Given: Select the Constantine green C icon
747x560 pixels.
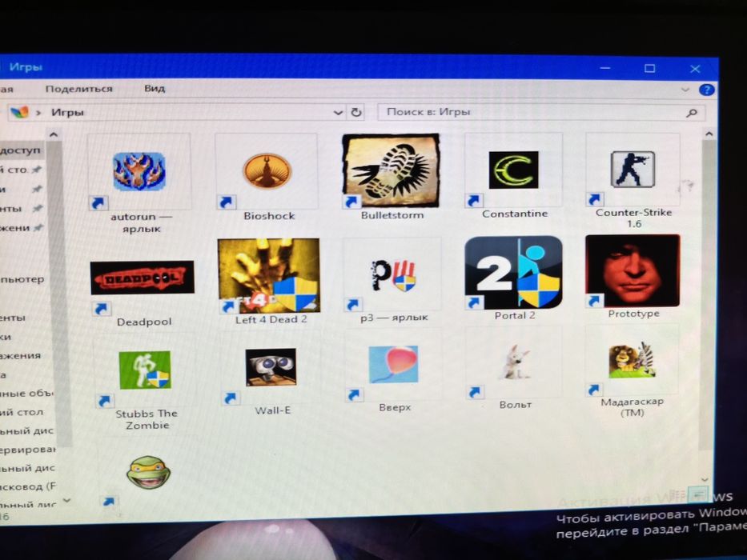Looking at the screenshot, I should point(513,170).
